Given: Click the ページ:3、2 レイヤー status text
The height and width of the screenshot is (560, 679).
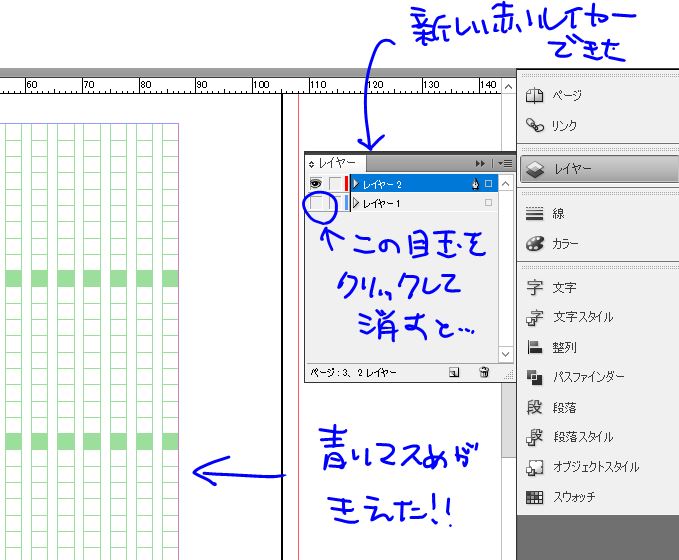Looking at the screenshot, I should coord(353,372).
